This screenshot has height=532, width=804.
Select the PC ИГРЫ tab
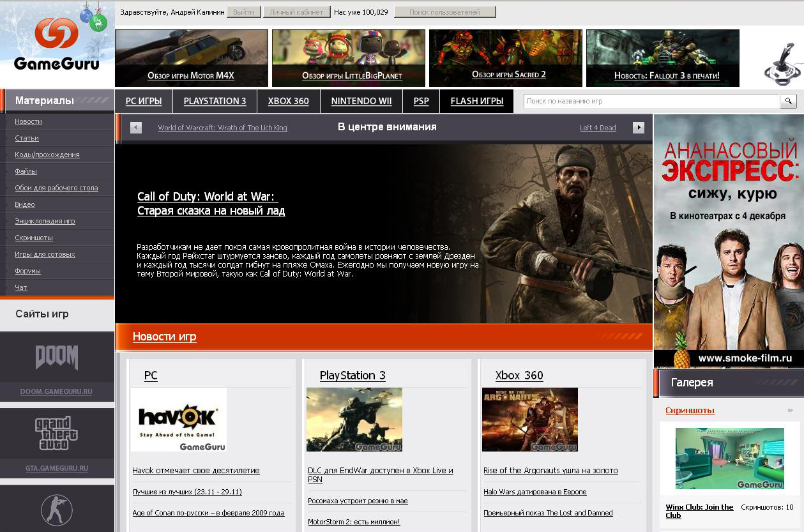click(144, 101)
